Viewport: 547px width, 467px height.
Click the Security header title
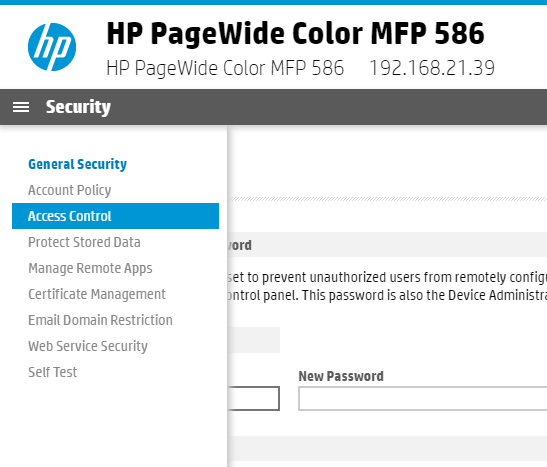pos(78,107)
